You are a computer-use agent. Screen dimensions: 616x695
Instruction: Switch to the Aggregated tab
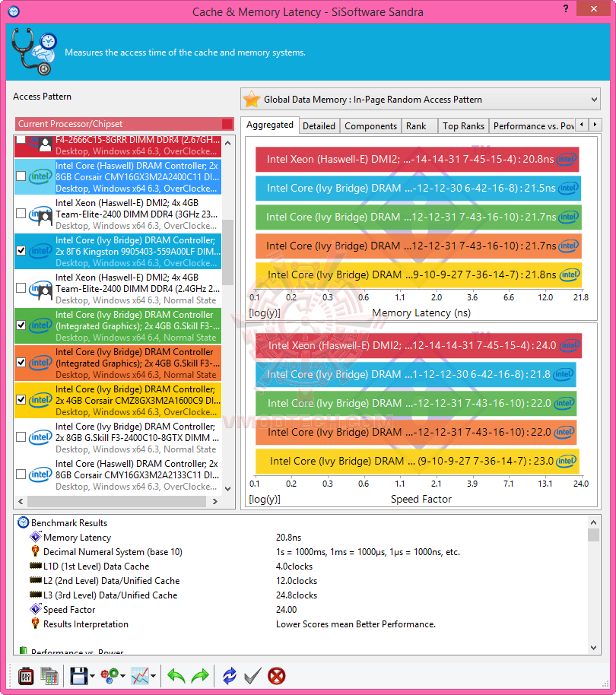(x=270, y=125)
